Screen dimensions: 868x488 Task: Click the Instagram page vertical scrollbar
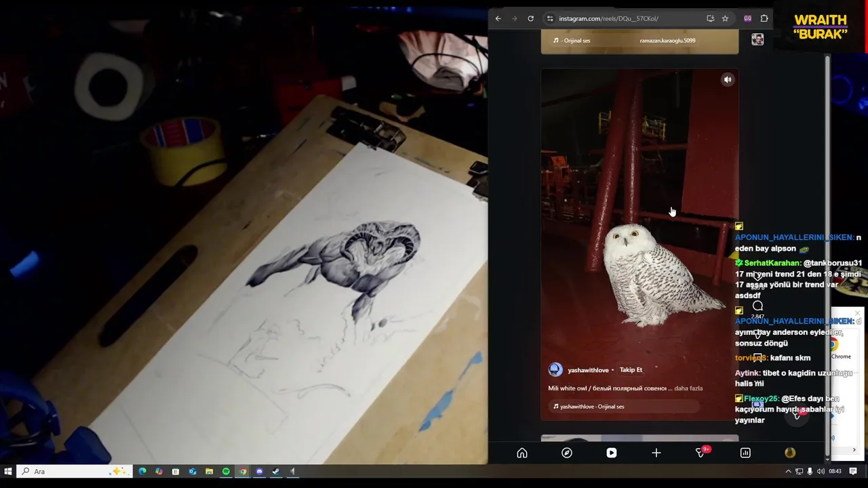tap(827, 256)
